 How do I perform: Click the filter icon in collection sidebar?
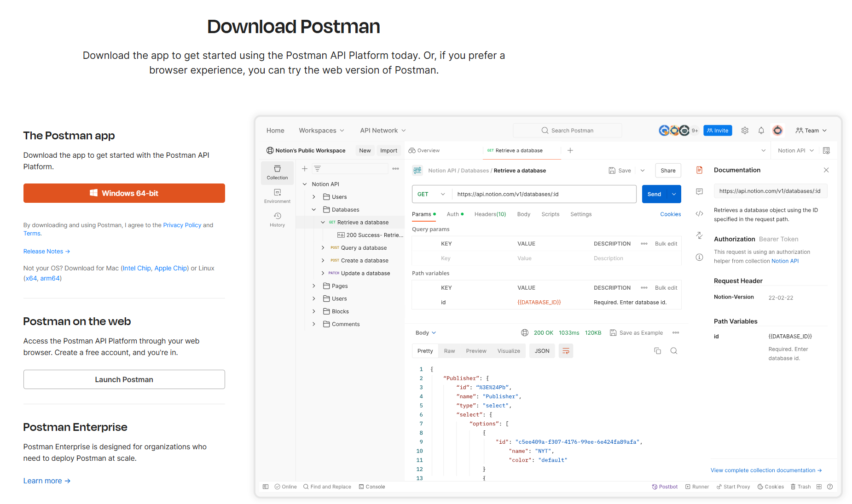(x=317, y=169)
